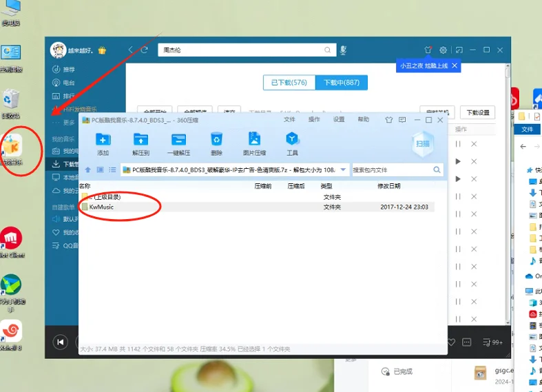Open the 回收站 recycle bin icon

pyautogui.click(x=11, y=104)
